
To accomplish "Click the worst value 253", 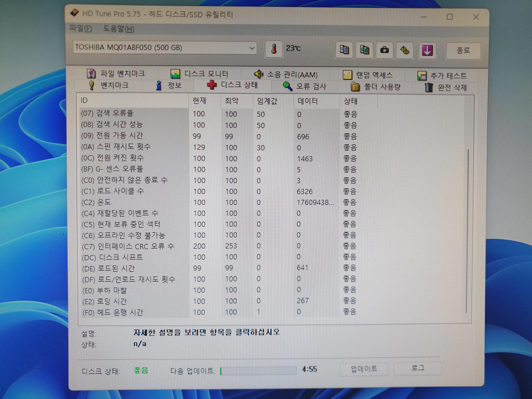I will tap(231, 246).
